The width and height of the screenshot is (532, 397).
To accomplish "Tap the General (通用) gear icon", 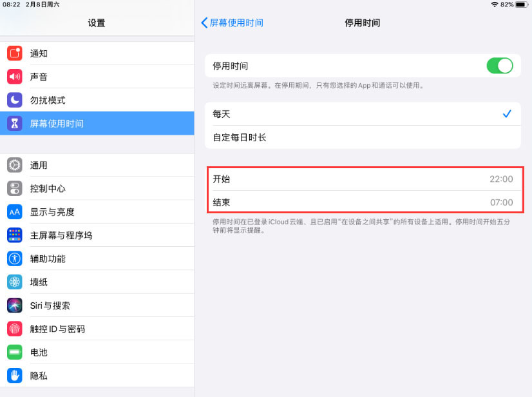I will coord(15,165).
